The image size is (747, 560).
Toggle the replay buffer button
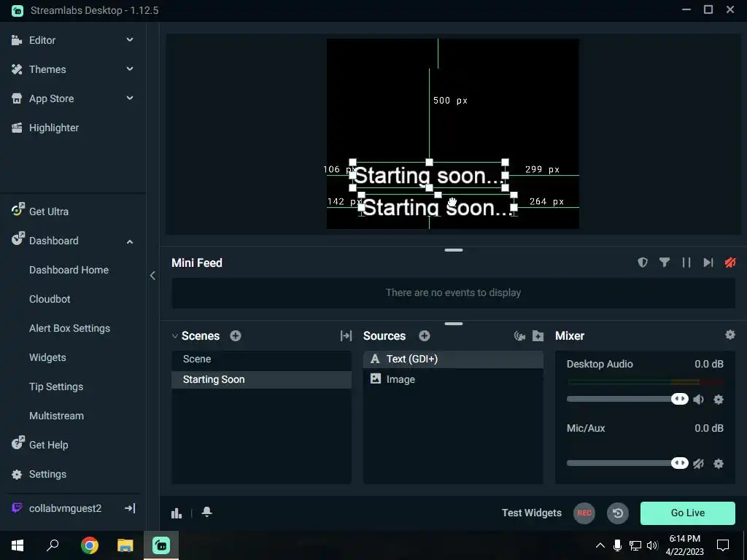pyautogui.click(x=618, y=513)
